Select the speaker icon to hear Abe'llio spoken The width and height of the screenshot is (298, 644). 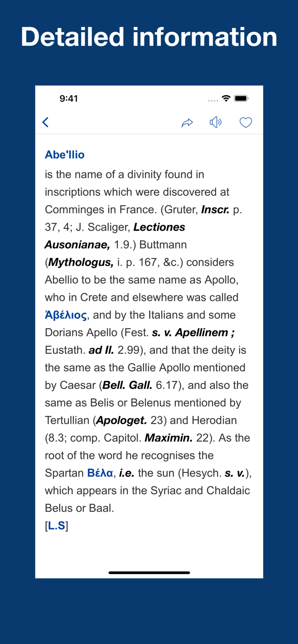pyautogui.click(x=215, y=122)
